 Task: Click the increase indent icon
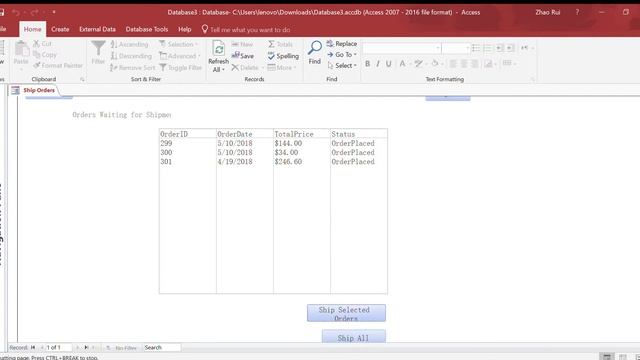click(510, 48)
